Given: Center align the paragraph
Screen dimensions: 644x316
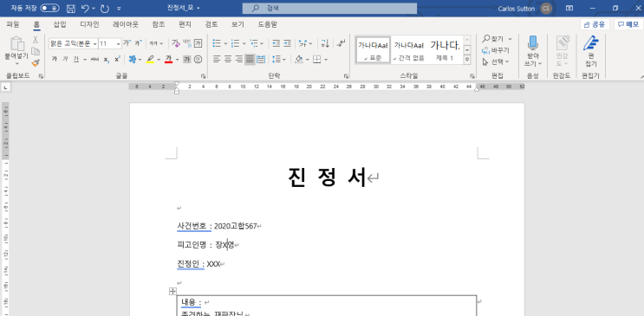Looking at the screenshot, I should coord(228,60).
